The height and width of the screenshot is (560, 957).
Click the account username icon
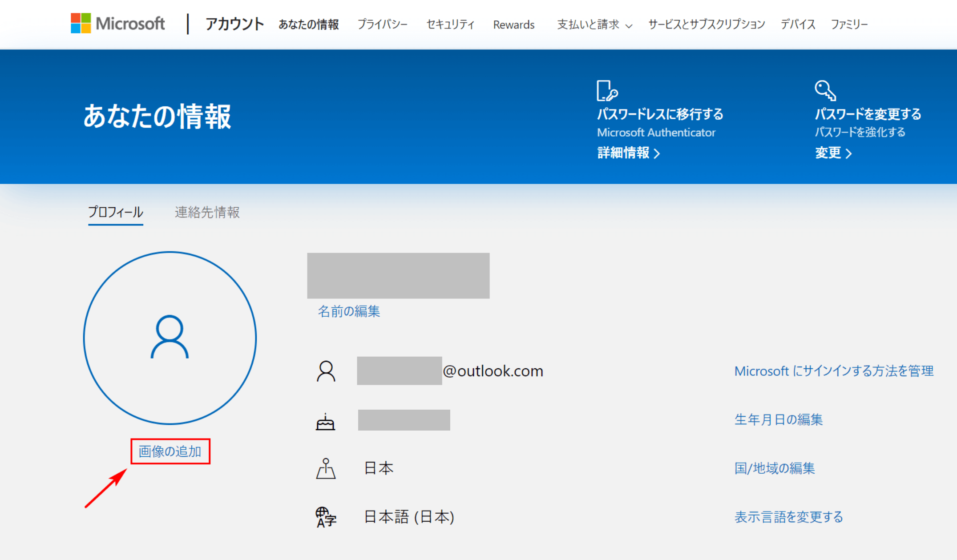click(327, 371)
